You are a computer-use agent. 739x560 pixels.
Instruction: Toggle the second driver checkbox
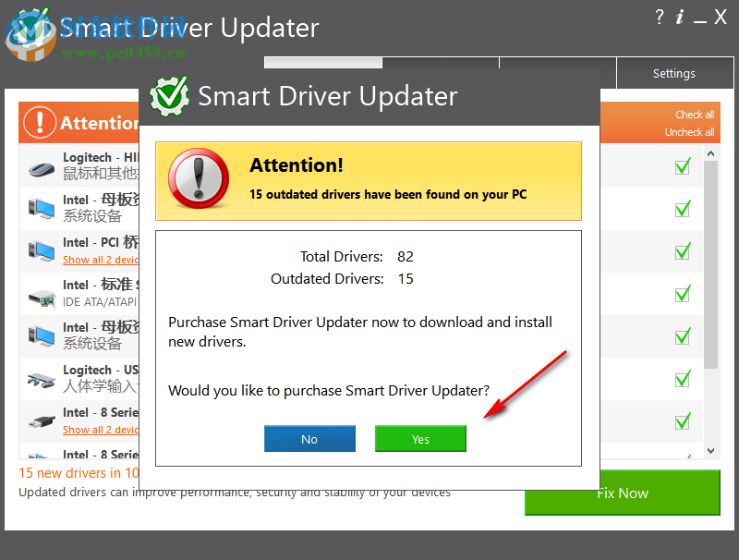pyautogui.click(x=683, y=209)
